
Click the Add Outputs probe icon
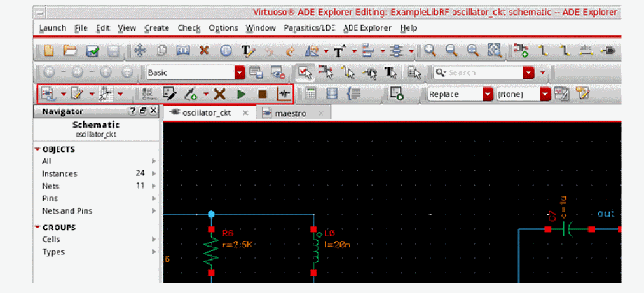pos(191,95)
